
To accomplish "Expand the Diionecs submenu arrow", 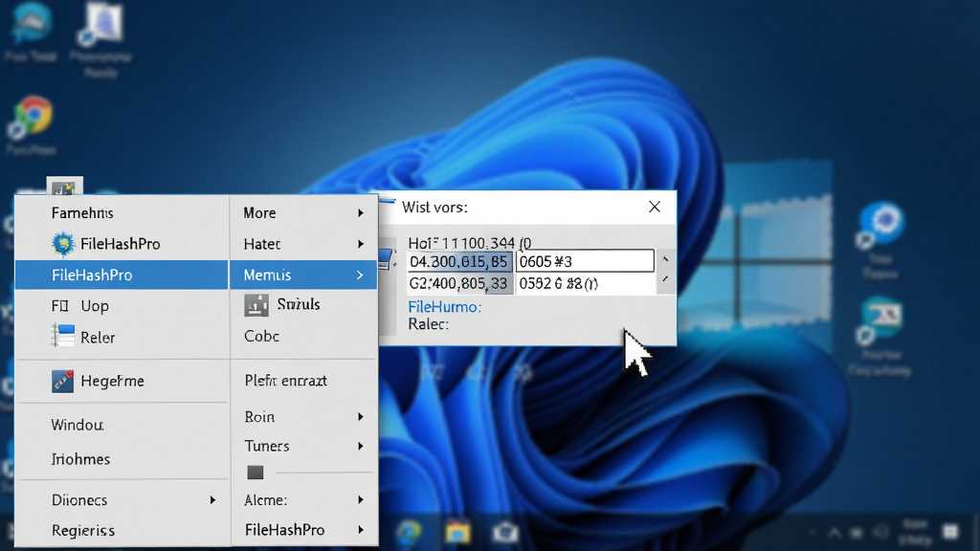I will click(213, 500).
